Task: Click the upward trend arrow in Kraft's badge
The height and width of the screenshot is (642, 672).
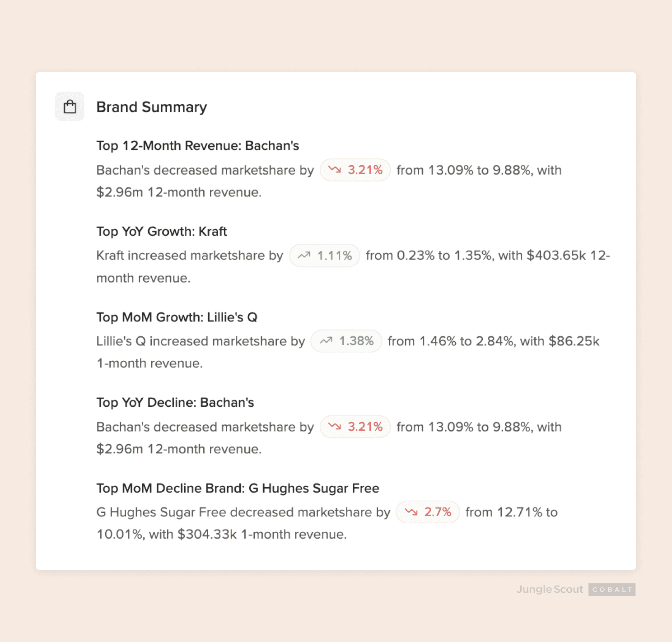Action: click(x=304, y=256)
